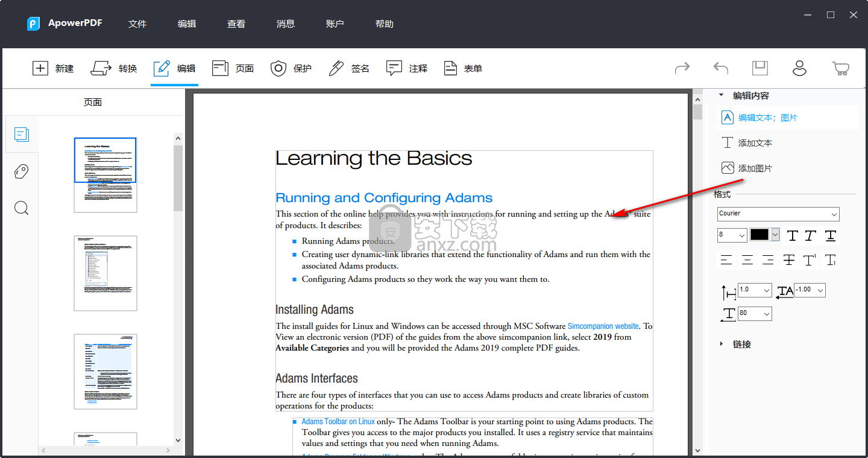
Task: Open the 表单 form tool
Action: pyautogui.click(x=463, y=68)
